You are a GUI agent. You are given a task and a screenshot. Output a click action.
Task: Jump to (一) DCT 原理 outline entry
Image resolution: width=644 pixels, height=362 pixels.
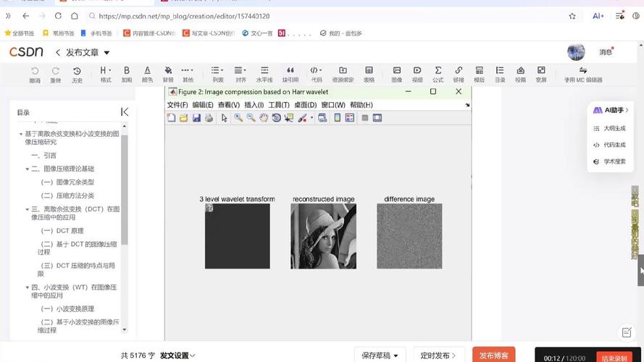[62, 231]
